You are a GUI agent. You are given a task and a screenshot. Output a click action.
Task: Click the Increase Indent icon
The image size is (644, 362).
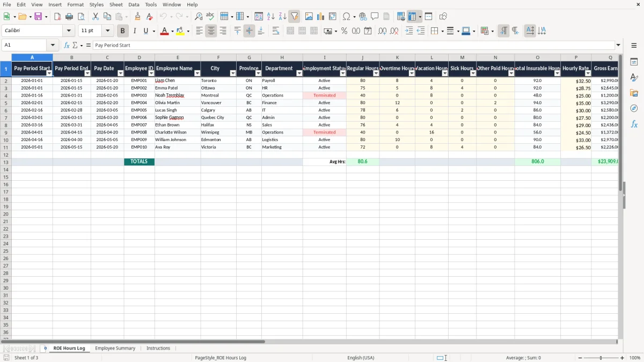click(x=409, y=31)
